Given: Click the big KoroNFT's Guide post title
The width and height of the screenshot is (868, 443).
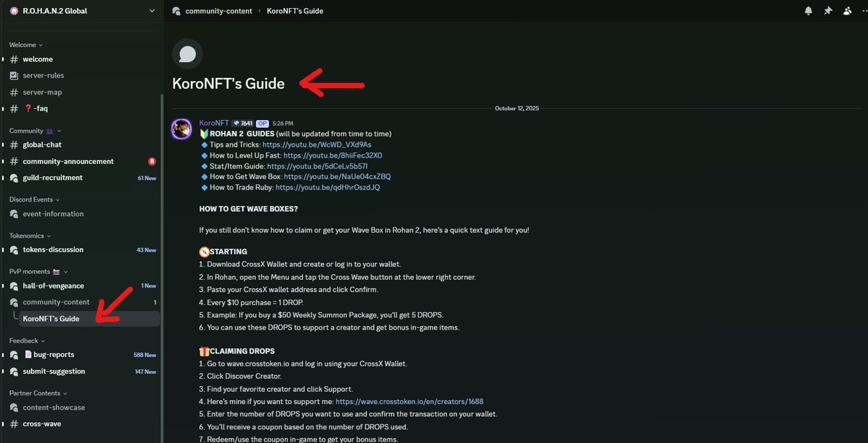Looking at the screenshot, I should [229, 83].
